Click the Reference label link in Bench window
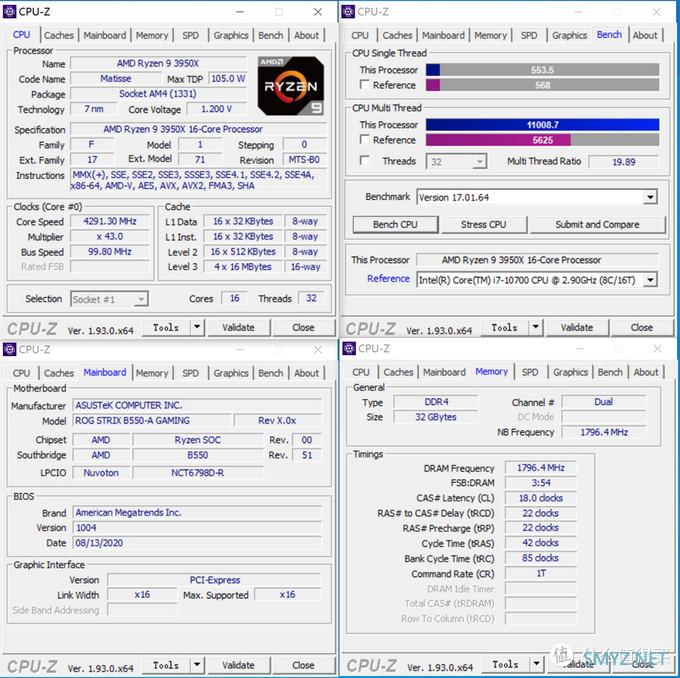Screen dimensions: 680x678 coord(388,278)
